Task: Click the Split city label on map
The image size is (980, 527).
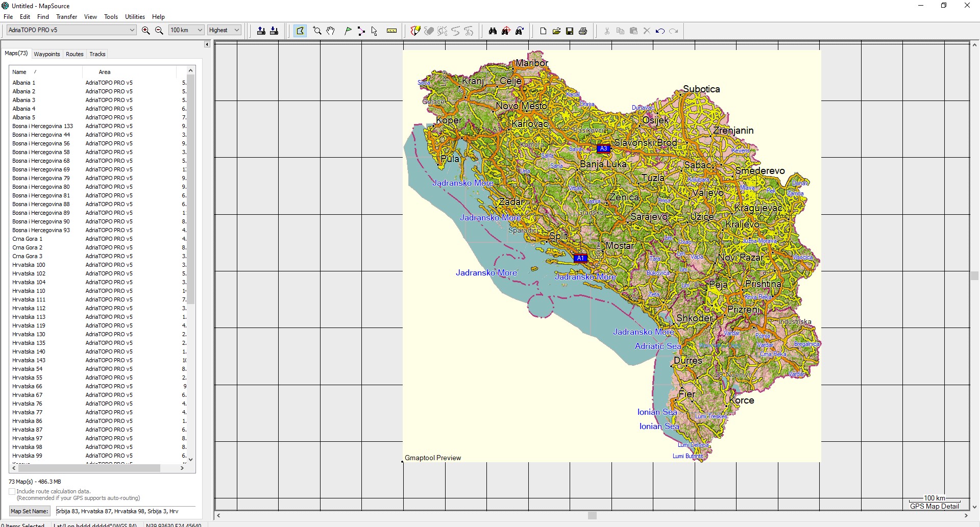Action: [558, 236]
